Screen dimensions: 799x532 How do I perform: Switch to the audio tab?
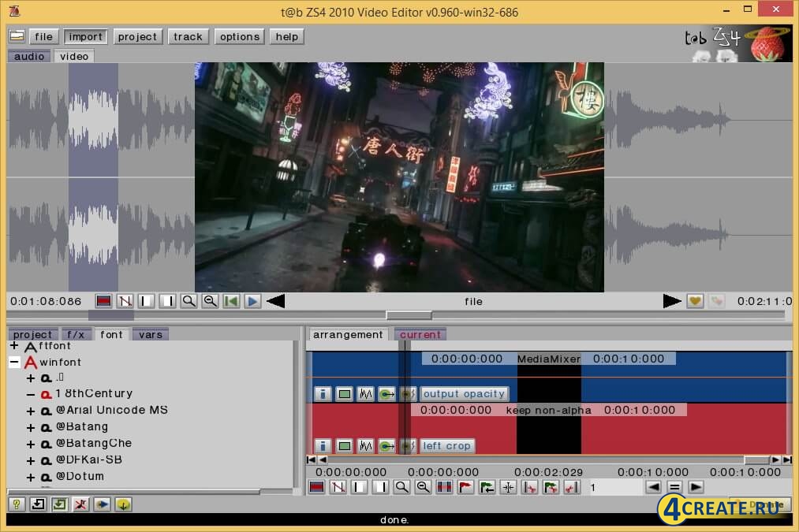[29, 56]
